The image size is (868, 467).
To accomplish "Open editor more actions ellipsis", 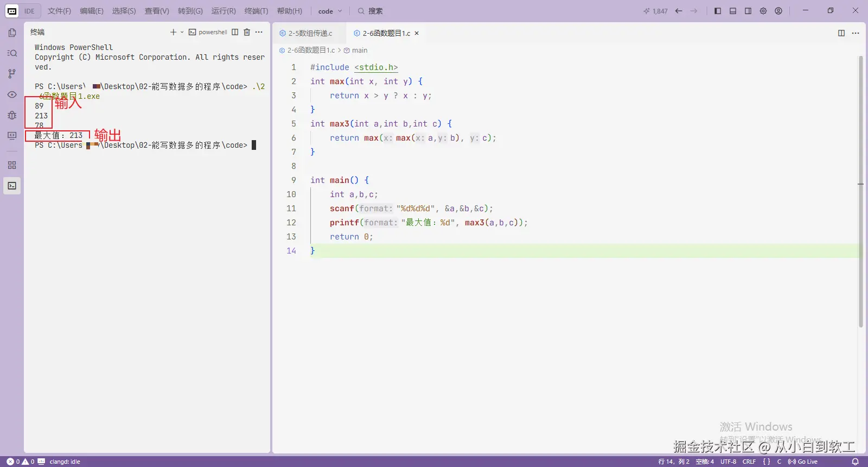I will click(856, 33).
